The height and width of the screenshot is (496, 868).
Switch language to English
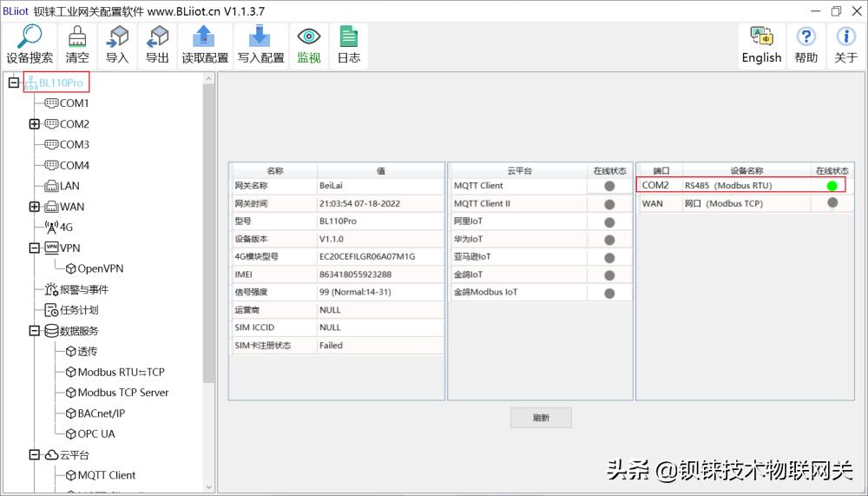762,46
